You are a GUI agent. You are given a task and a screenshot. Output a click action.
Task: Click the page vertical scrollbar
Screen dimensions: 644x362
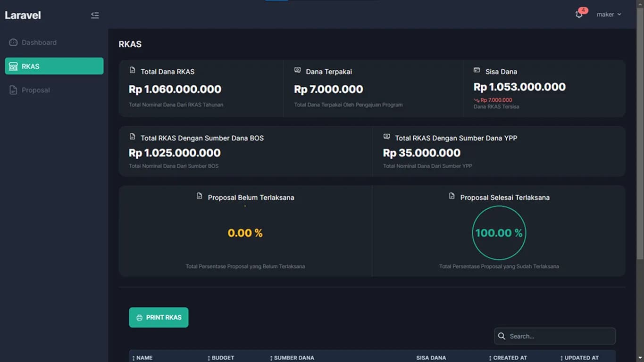coord(640,141)
